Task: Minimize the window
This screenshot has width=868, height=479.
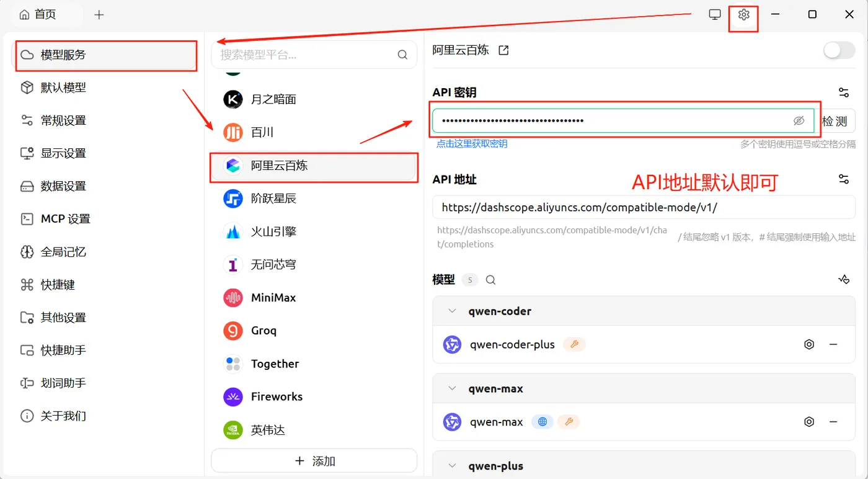Action: 776,15
